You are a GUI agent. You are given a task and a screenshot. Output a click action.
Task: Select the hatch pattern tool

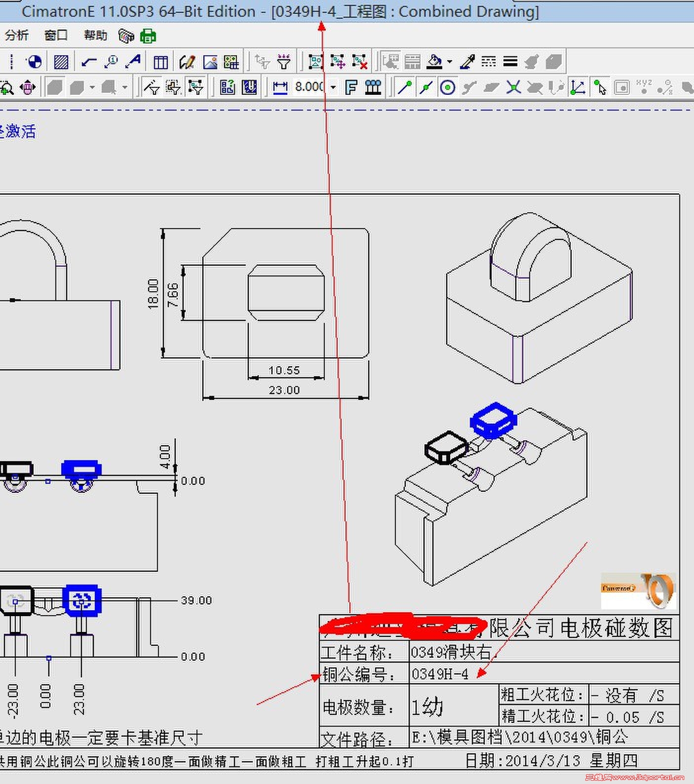click(61, 62)
